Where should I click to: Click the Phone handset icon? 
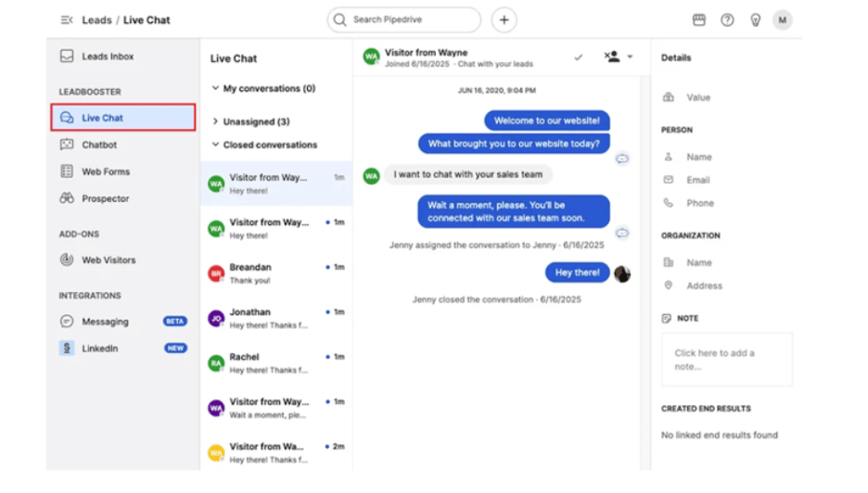(x=669, y=203)
